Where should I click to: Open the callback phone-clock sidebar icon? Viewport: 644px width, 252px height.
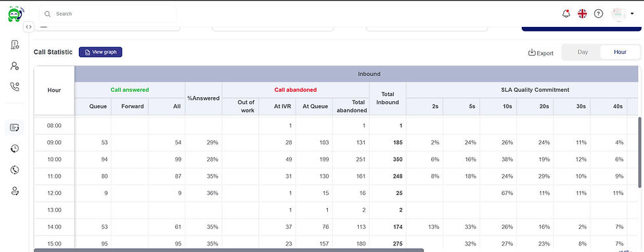14,169
